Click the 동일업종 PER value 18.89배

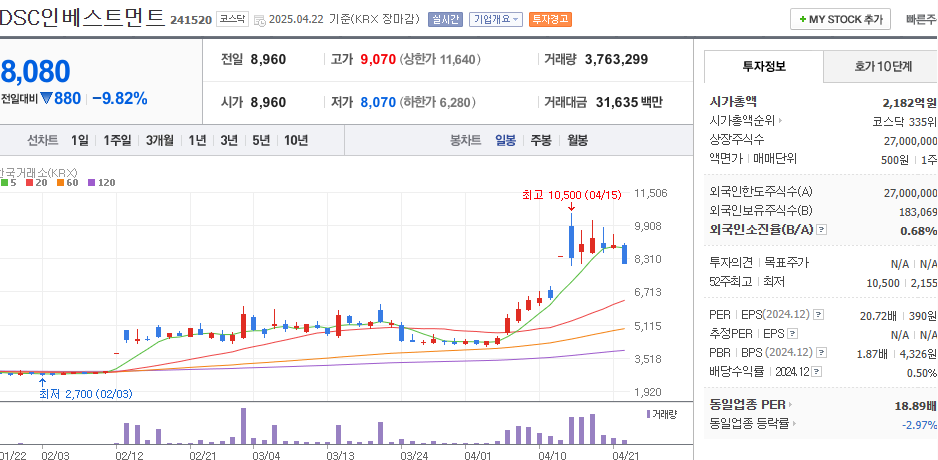[915, 406]
